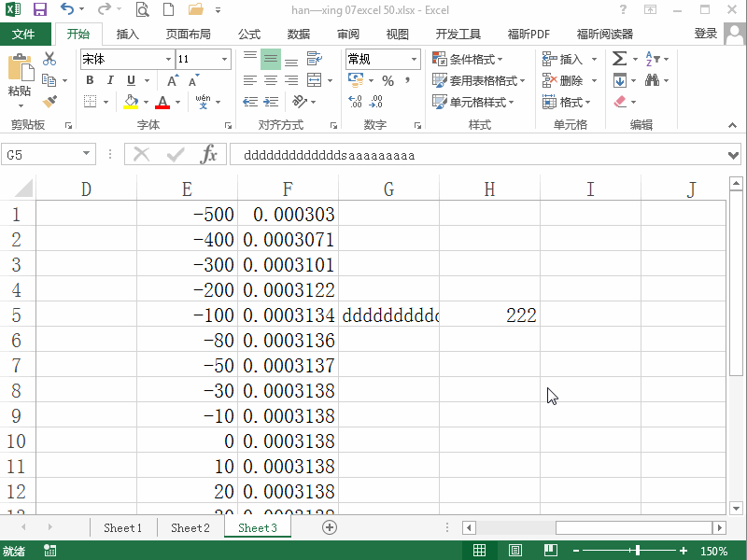Click the Format Painter icon

point(50,101)
